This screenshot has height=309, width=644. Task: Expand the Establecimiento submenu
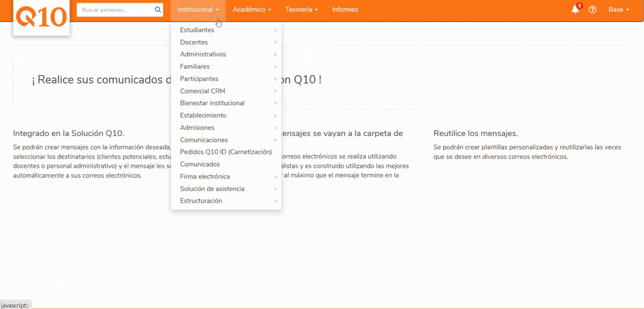click(x=226, y=115)
